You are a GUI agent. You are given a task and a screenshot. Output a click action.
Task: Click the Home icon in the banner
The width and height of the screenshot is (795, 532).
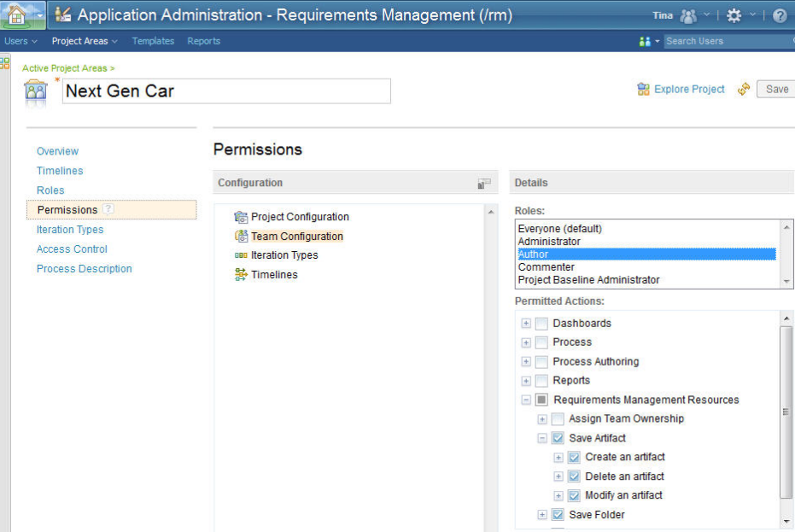pos(16,15)
